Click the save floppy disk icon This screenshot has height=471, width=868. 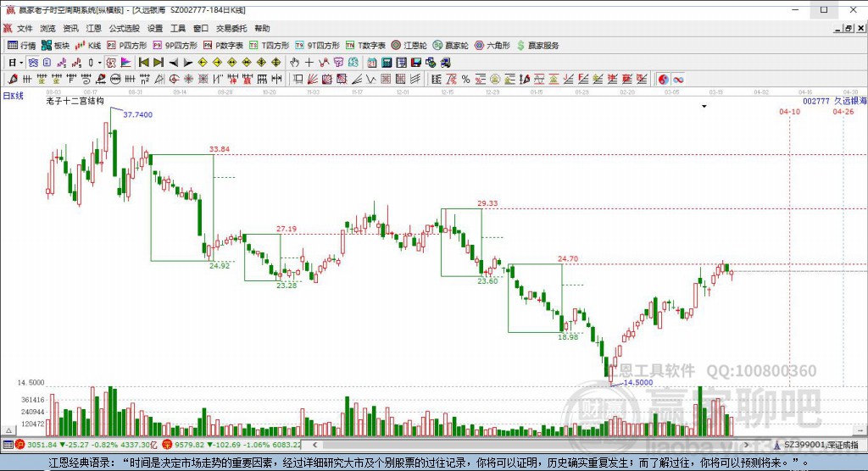pos(415,63)
